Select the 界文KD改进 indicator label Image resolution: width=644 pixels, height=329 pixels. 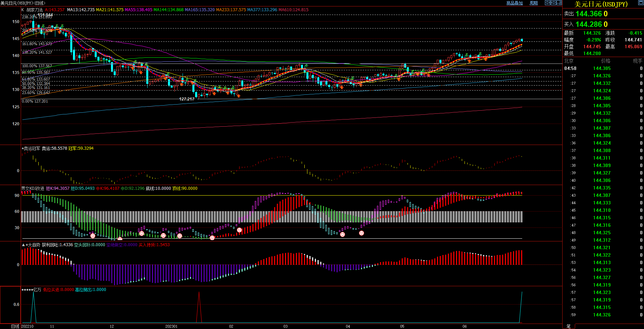pos(33,188)
